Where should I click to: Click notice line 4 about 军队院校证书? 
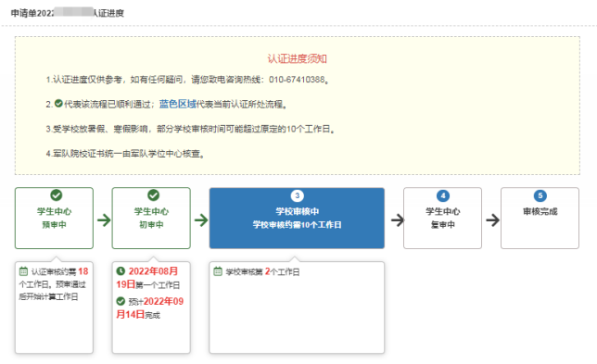click(x=125, y=154)
